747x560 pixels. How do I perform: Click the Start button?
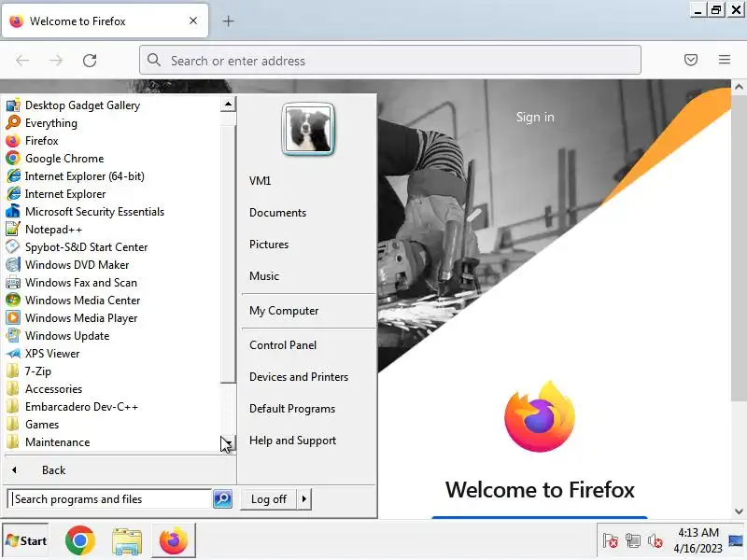26,540
